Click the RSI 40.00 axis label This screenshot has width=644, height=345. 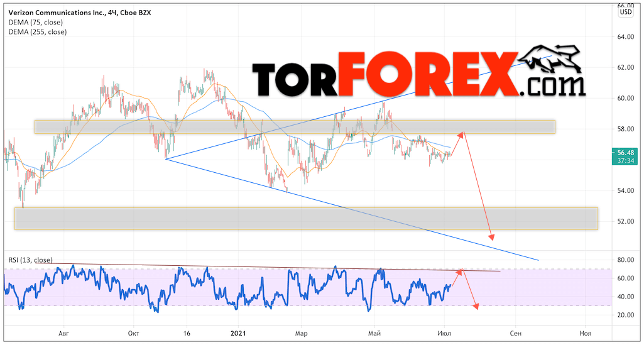(x=625, y=297)
